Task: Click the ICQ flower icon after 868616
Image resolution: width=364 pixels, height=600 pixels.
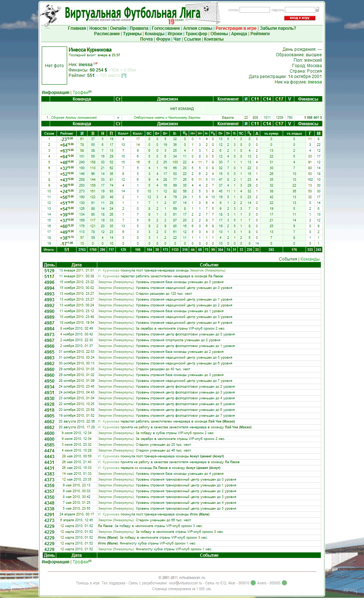Action: pyautogui.click(x=253, y=583)
